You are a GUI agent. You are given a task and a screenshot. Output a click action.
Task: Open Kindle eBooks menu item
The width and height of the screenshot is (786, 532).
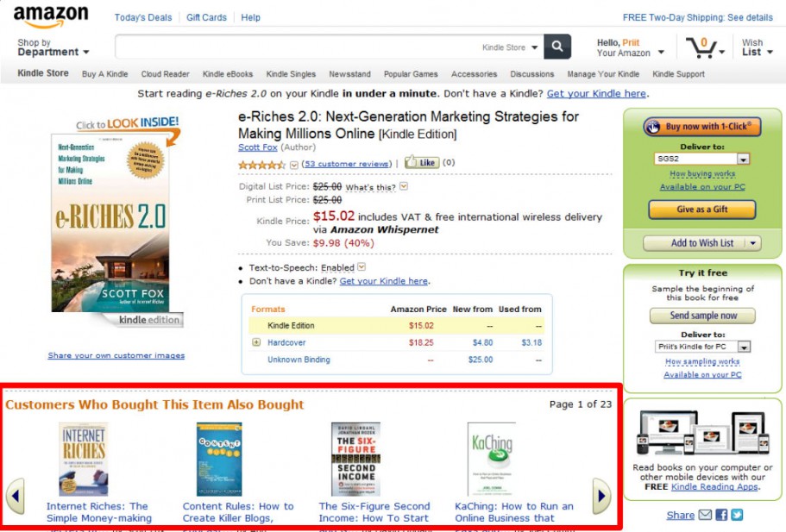pyautogui.click(x=228, y=74)
